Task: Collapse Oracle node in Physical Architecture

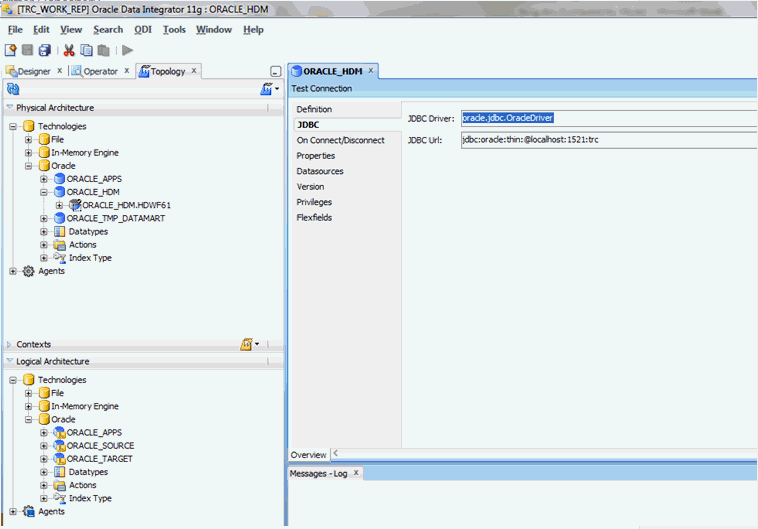Action: click(x=29, y=166)
